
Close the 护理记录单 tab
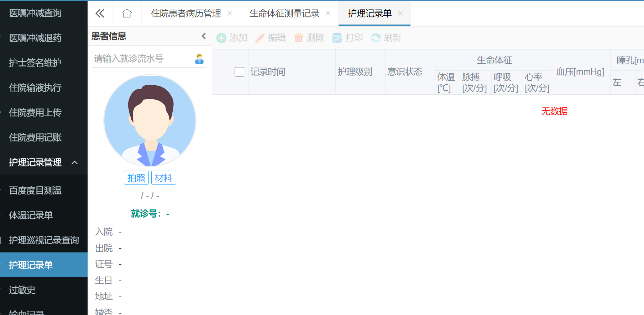pos(400,14)
